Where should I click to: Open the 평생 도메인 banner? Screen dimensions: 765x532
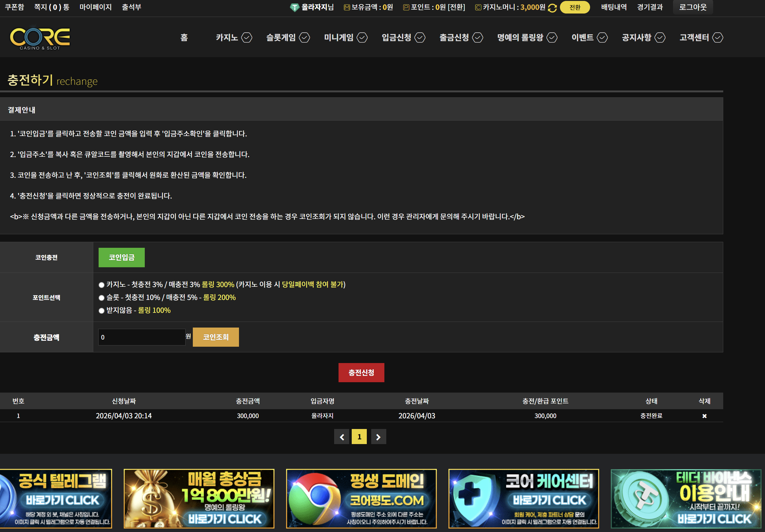[x=361, y=499]
